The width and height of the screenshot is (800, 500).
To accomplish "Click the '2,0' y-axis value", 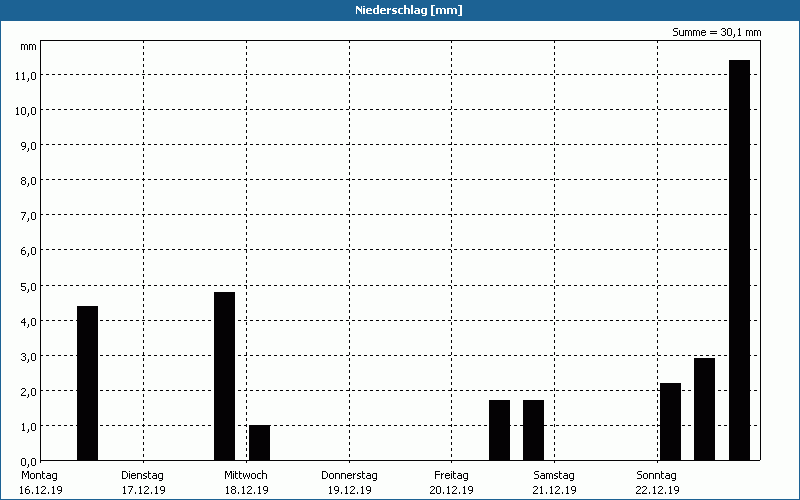I will click(x=28, y=391).
